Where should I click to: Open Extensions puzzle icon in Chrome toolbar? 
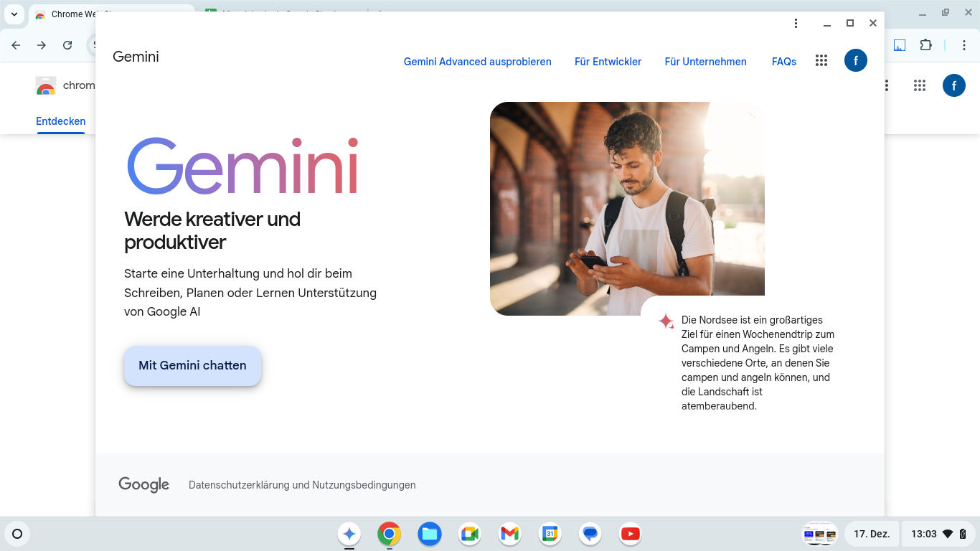pyautogui.click(x=925, y=45)
